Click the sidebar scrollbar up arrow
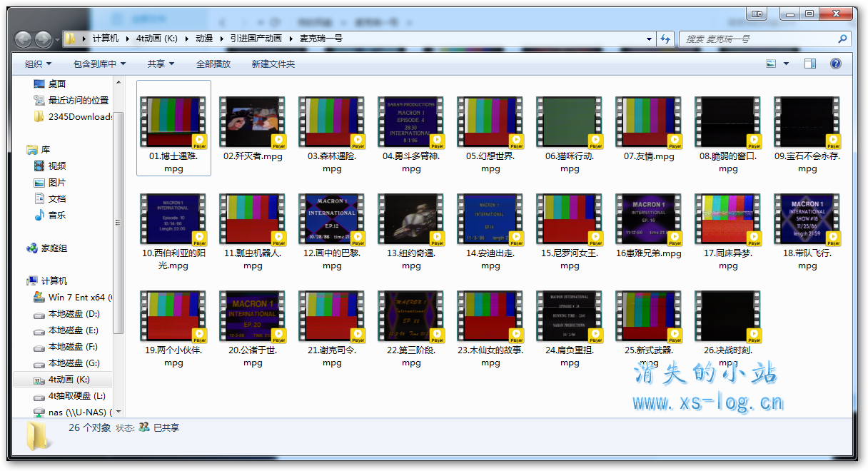This screenshot has width=868, height=471. pyautogui.click(x=118, y=81)
